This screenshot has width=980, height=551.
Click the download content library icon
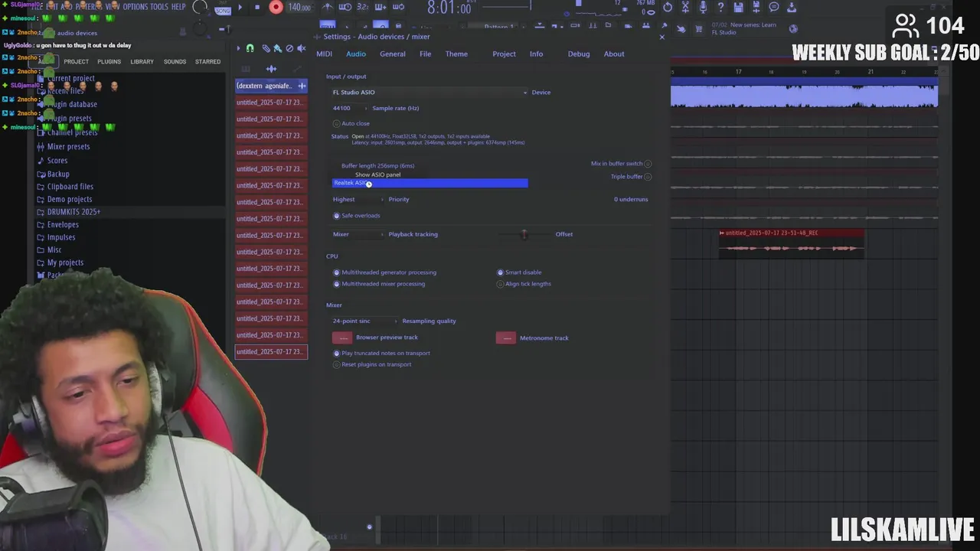click(x=792, y=7)
